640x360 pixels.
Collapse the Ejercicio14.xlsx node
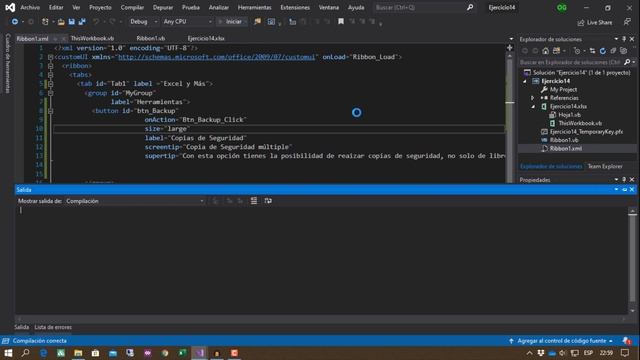point(533,107)
